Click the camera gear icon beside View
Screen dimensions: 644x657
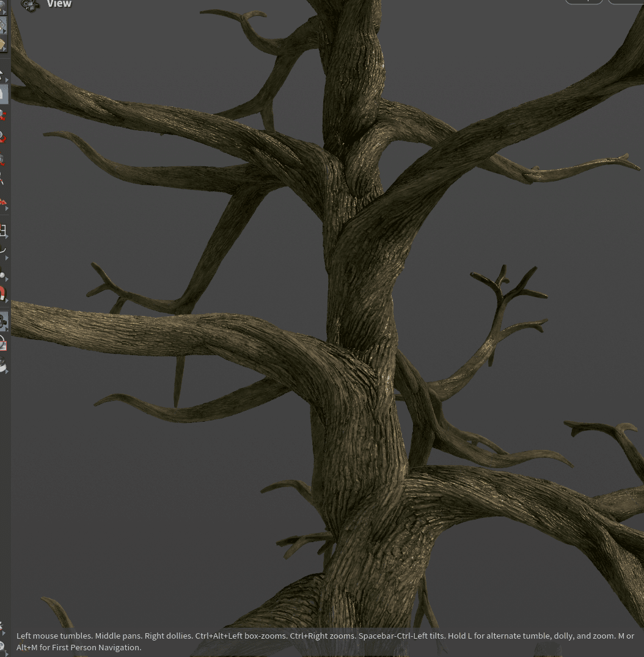(x=30, y=5)
